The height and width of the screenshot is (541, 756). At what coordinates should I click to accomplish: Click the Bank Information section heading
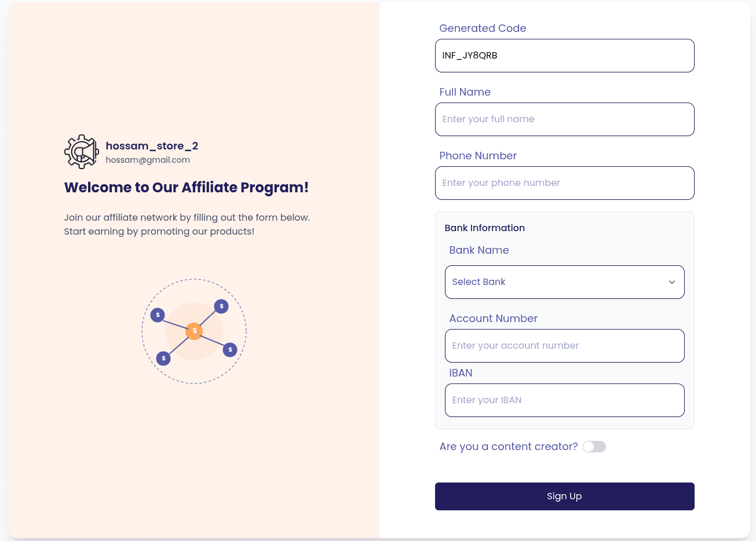[x=484, y=228]
